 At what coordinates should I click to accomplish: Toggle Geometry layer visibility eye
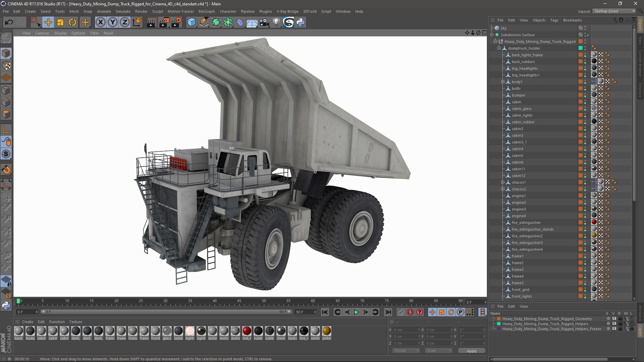click(x=614, y=319)
